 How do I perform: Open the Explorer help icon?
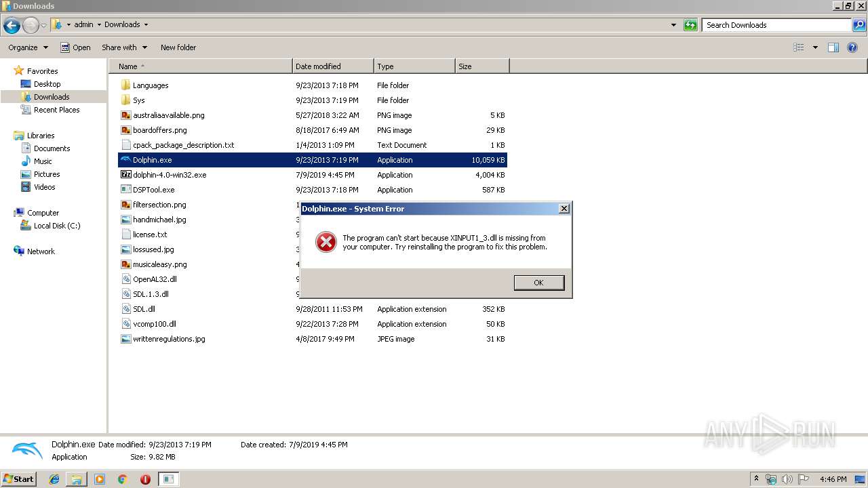click(x=852, y=47)
